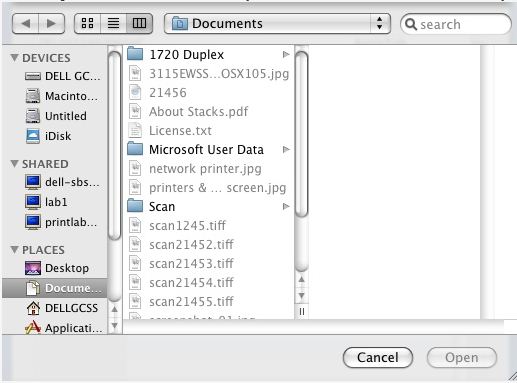The image size is (517, 383).
Task: Collapse the SHARED sidebar section
Action: (x=14, y=163)
